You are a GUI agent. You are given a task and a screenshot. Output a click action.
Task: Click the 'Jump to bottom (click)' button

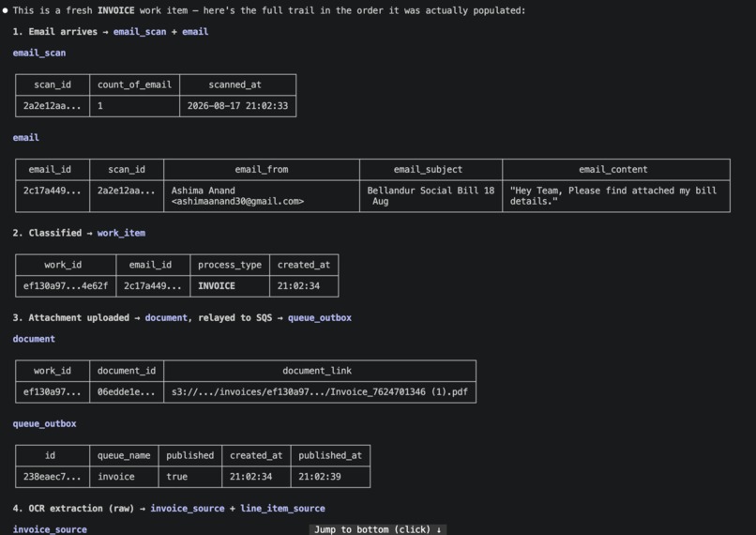click(377, 529)
